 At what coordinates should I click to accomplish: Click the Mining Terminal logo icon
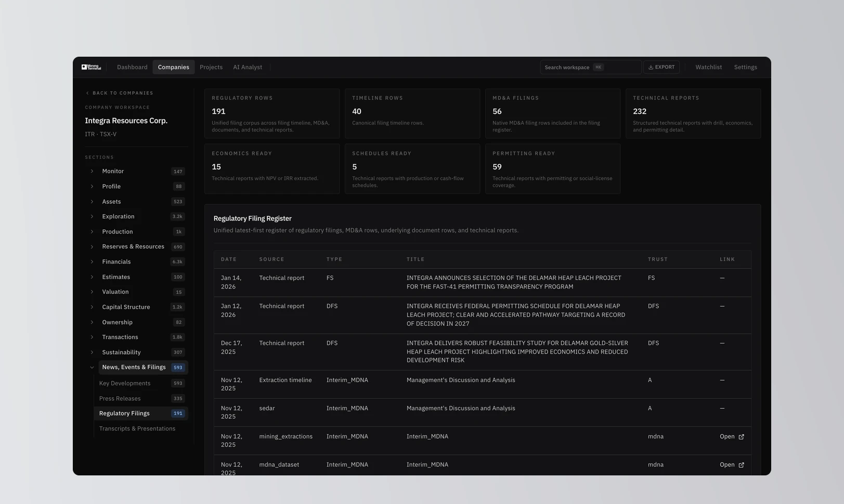pyautogui.click(x=91, y=67)
